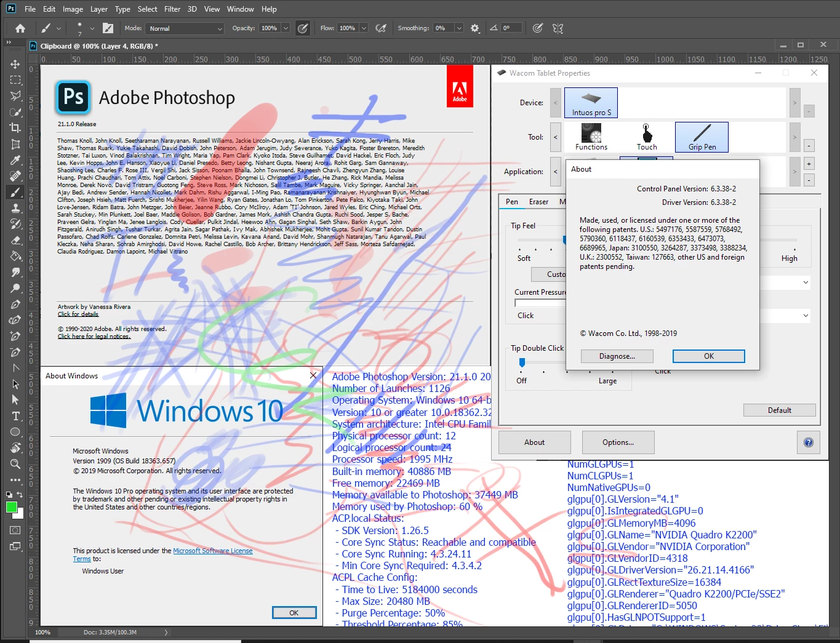840x643 pixels.
Task: Select the Rotate View tool
Action: coord(15,448)
